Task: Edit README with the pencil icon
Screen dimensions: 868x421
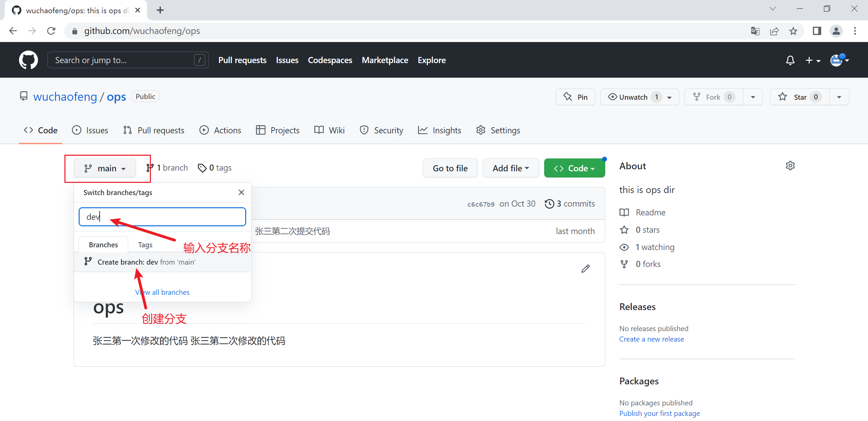Action: coord(586,269)
